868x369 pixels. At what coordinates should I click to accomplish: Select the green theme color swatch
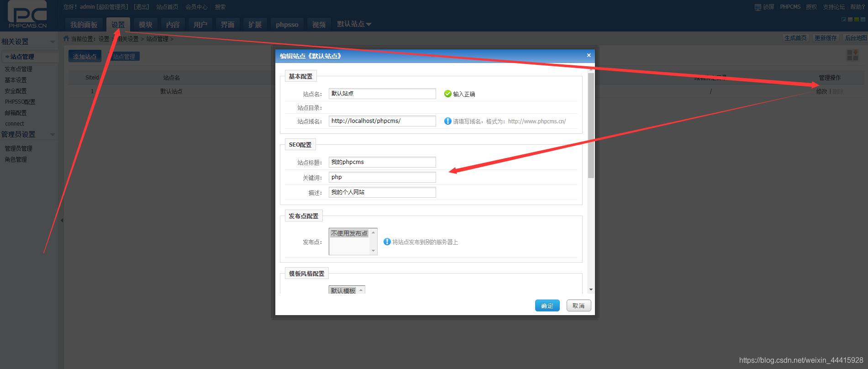click(x=857, y=20)
